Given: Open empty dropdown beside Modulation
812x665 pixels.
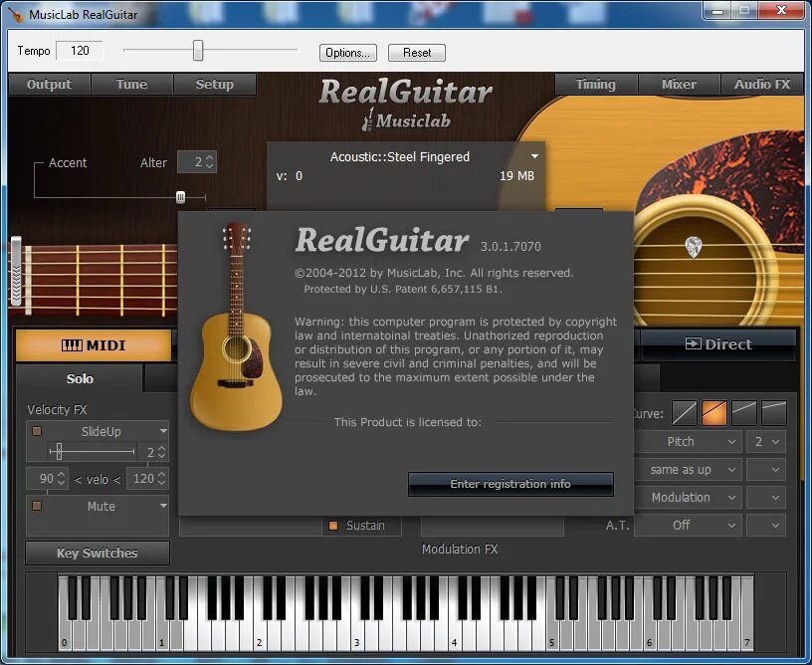Looking at the screenshot, I should 766,497.
